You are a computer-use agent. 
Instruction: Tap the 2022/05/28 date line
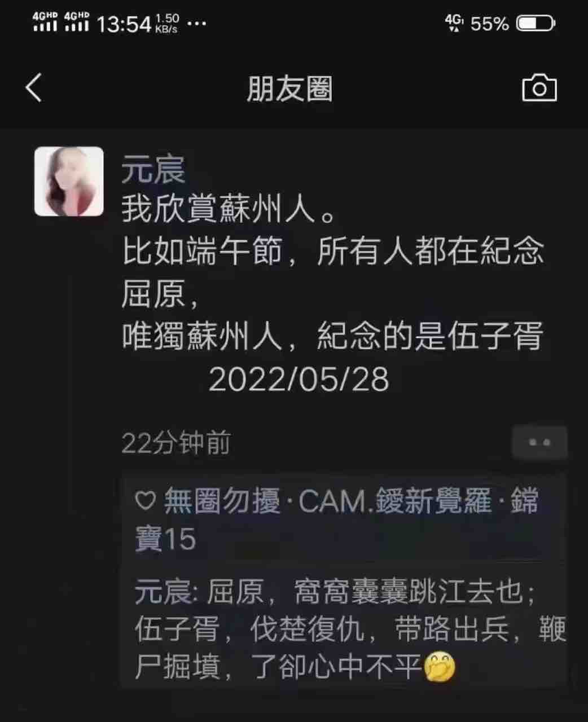[x=299, y=379]
